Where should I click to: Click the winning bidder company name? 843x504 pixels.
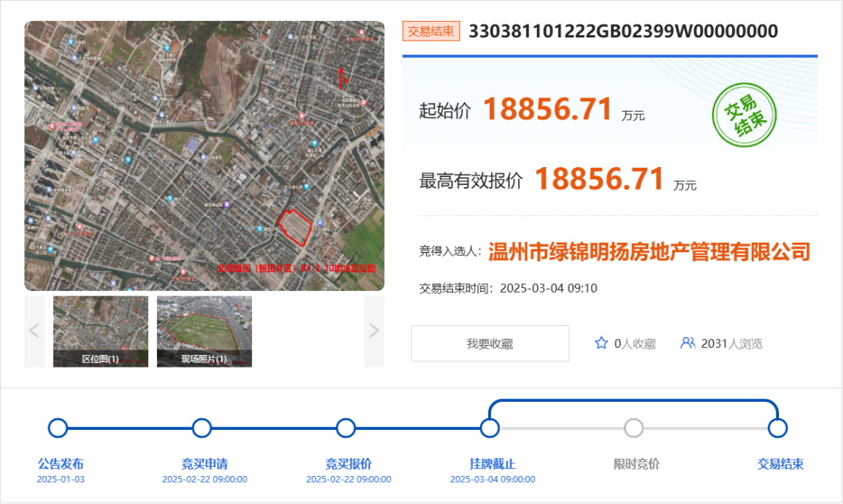coord(649,252)
